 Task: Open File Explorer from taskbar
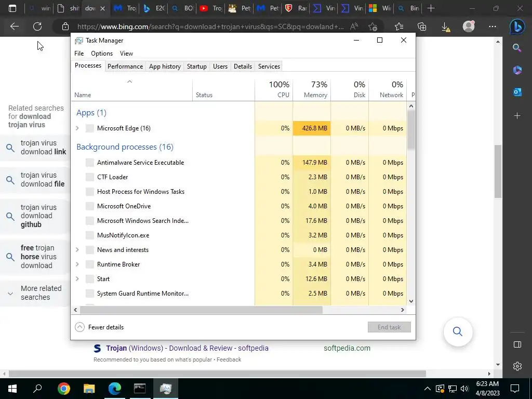tap(89, 388)
